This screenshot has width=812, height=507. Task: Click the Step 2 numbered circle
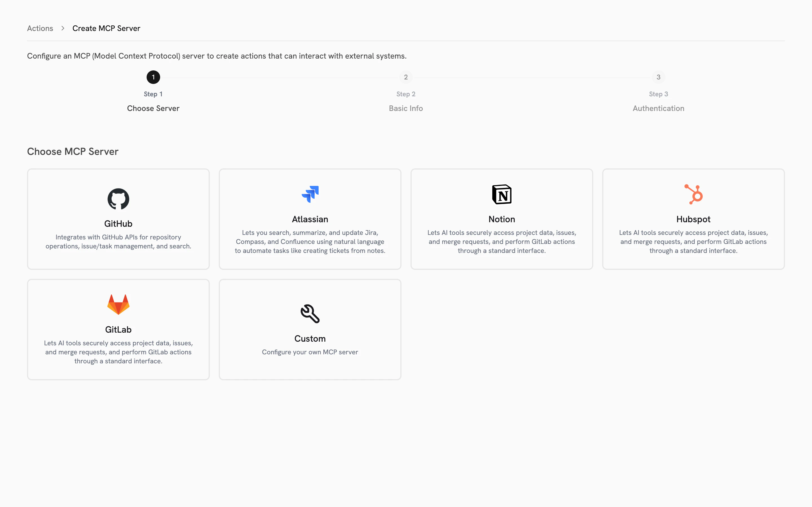(406, 77)
